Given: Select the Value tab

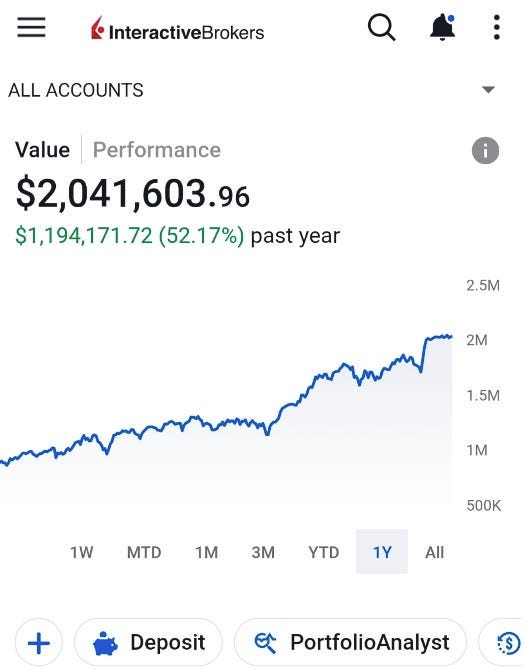Looking at the screenshot, I should 42,150.
